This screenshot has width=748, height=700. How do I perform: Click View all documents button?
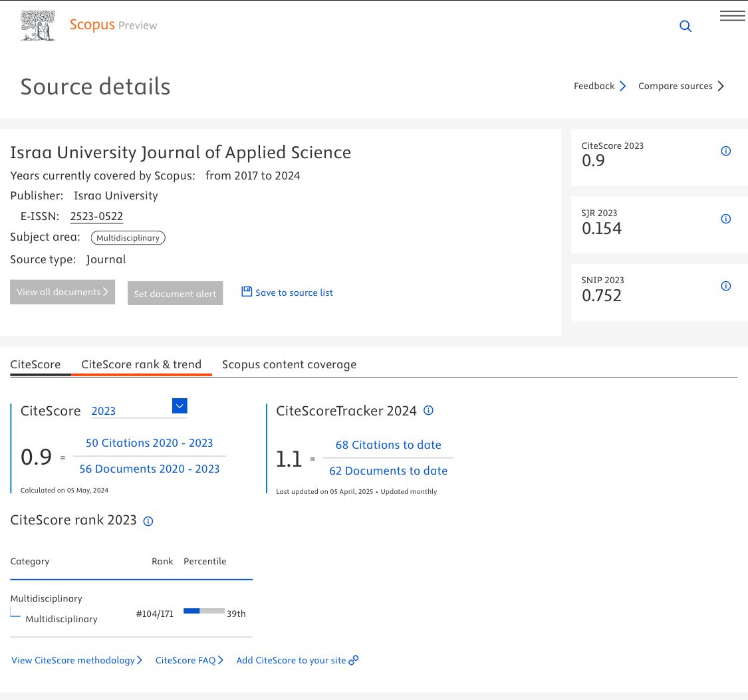[62, 292]
